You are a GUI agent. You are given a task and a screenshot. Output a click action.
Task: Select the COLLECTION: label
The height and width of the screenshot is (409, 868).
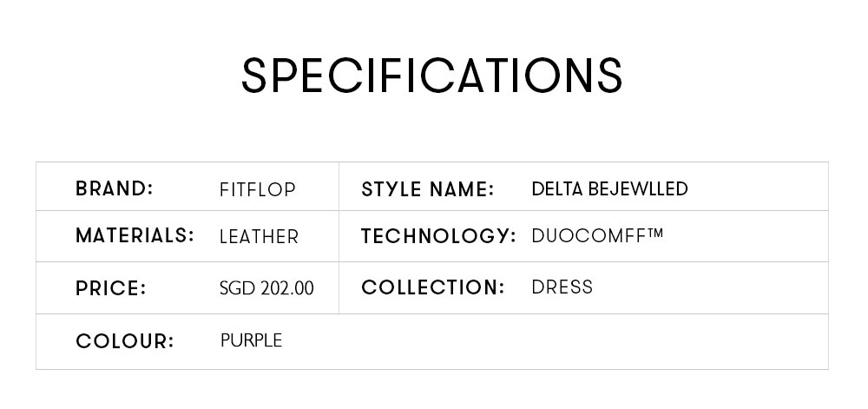[x=433, y=287]
